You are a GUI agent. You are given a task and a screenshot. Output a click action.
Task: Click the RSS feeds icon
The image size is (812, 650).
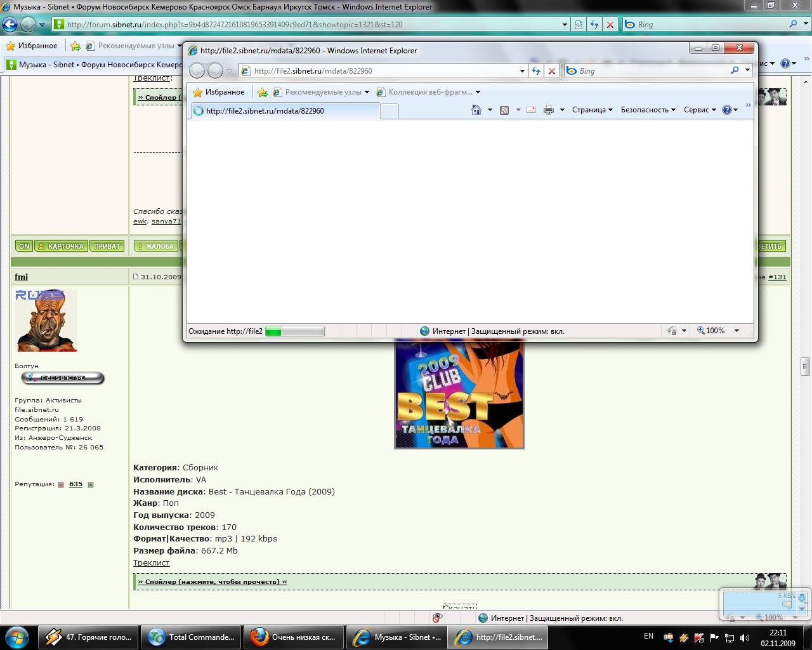pos(504,110)
